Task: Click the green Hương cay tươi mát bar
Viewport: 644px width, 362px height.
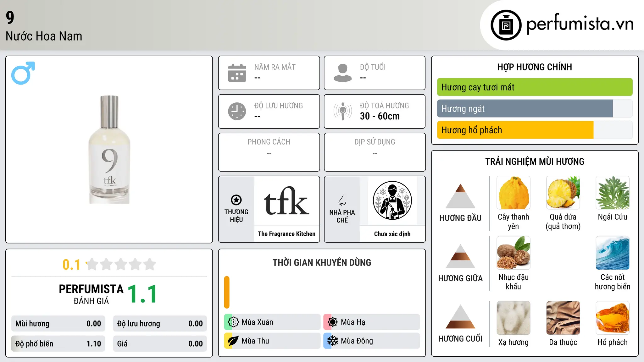Action: click(x=535, y=87)
